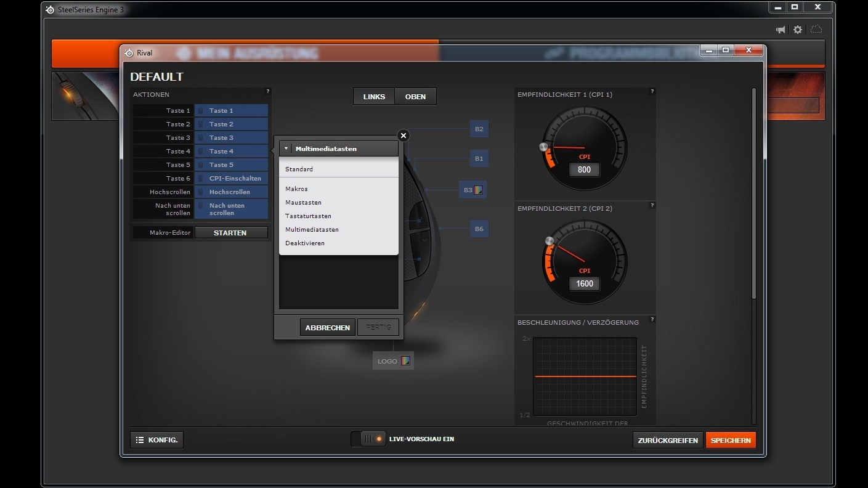
Task: Choose Deaktivieren in the action list
Action: (304, 243)
